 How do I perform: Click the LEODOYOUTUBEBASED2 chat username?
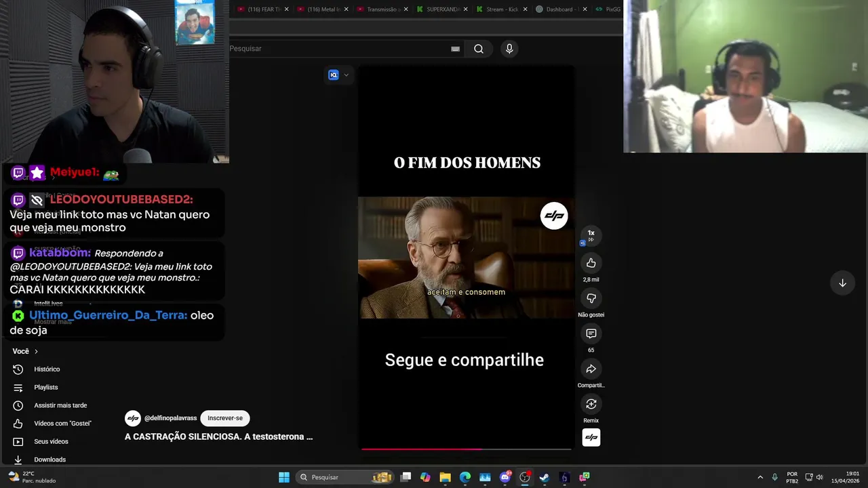coord(121,199)
